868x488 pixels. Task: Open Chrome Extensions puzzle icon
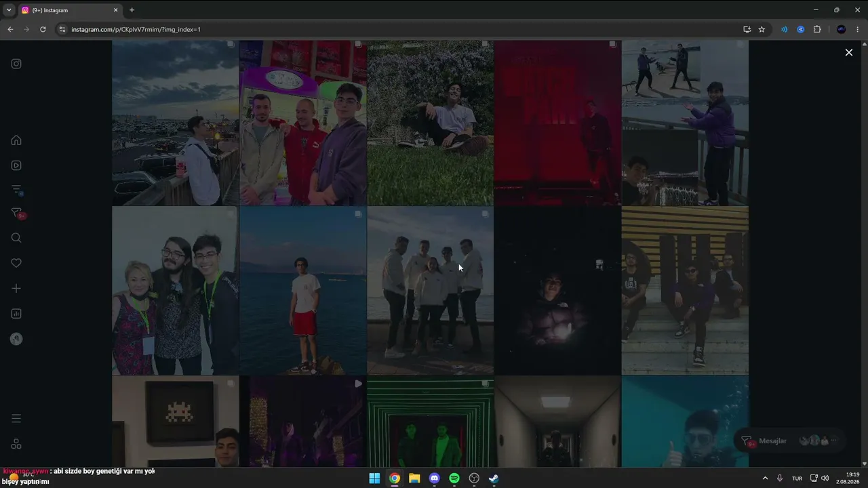tap(817, 29)
